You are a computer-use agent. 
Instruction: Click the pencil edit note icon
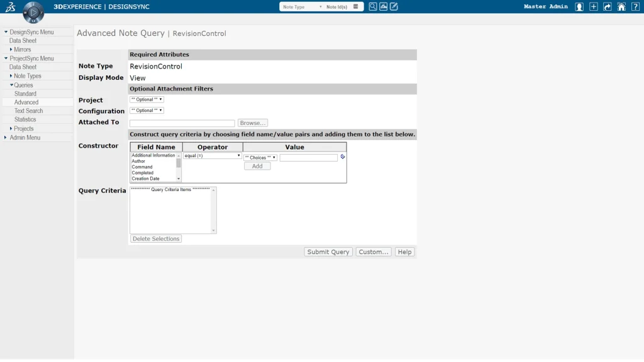coord(394,7)
